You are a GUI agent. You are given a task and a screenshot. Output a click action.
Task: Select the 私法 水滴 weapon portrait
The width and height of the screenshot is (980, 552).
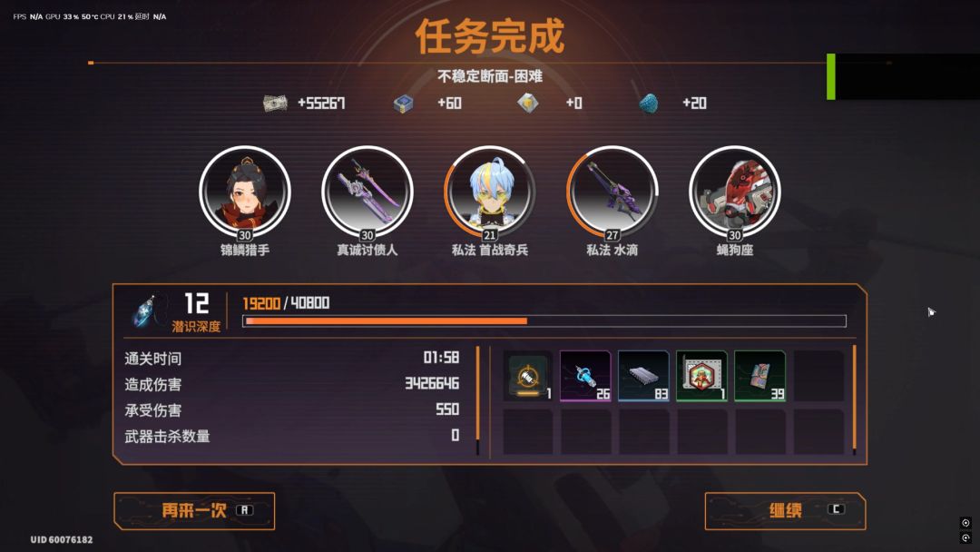click(612, 192)
